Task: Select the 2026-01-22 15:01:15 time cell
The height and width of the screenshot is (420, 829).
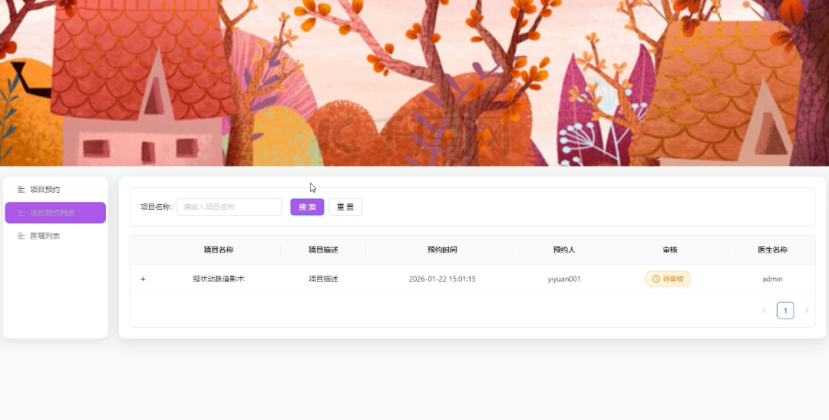Action: (442, 279)
